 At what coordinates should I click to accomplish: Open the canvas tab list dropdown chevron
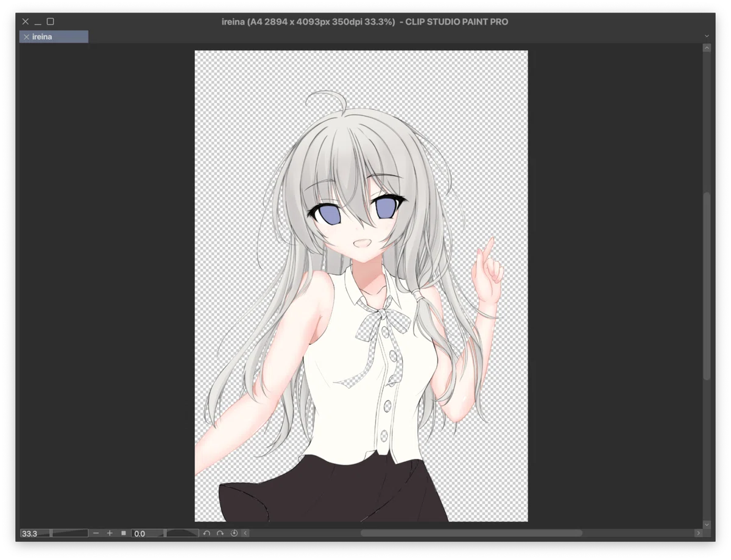[706, 37]
